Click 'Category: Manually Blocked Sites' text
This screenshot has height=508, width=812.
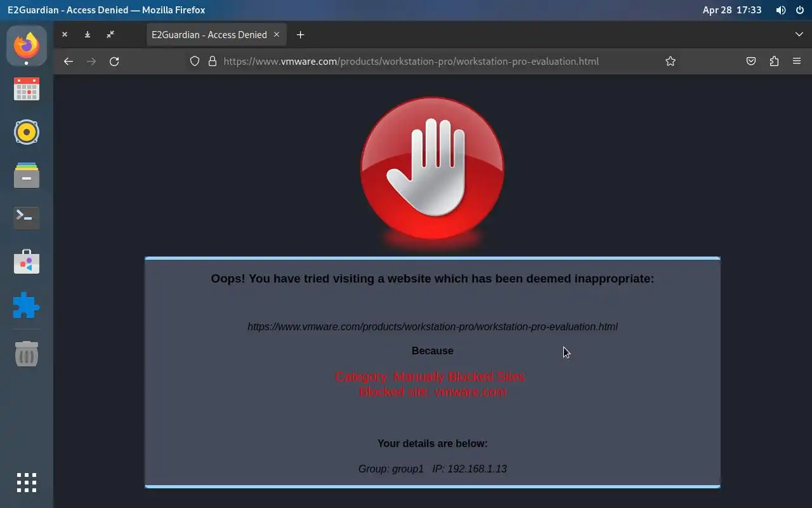pos(430,377)
